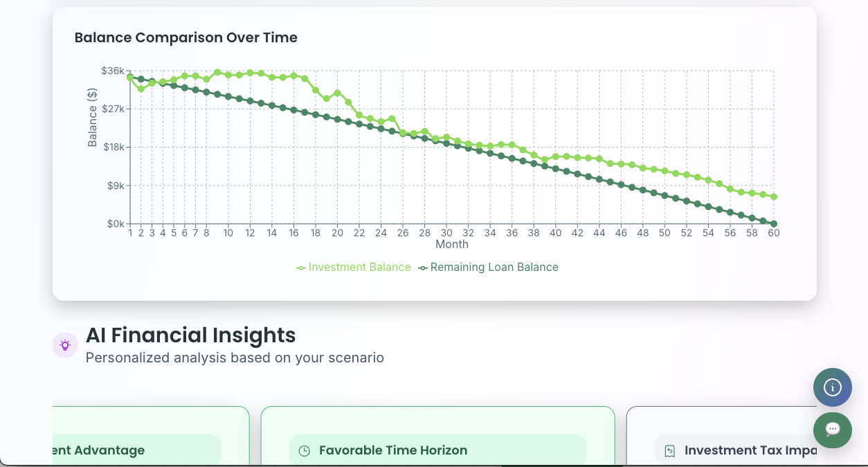Viewport: 868px width, 467px height.
Task: Click the receipt icon beside Investment Tax Impact
Action: click(669, 451)
